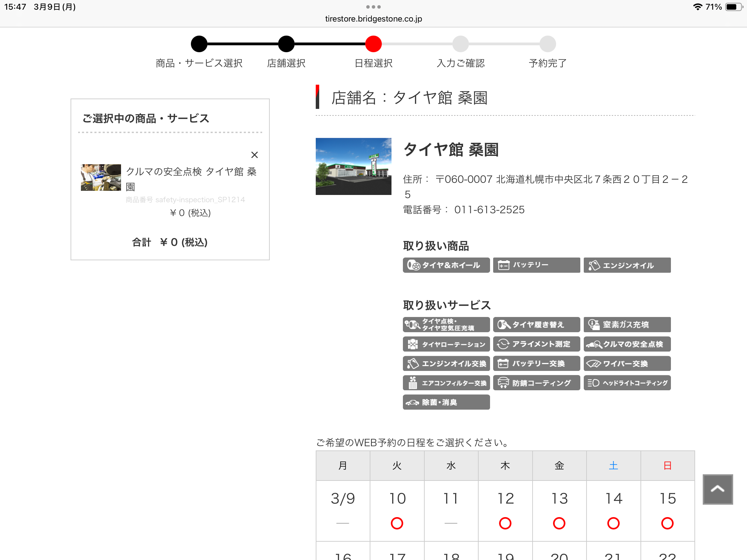Click タイヤ&ホイール product icon badge
Image resolution: width=747 pixels, height=560 pixels.
tap(446, 265)
